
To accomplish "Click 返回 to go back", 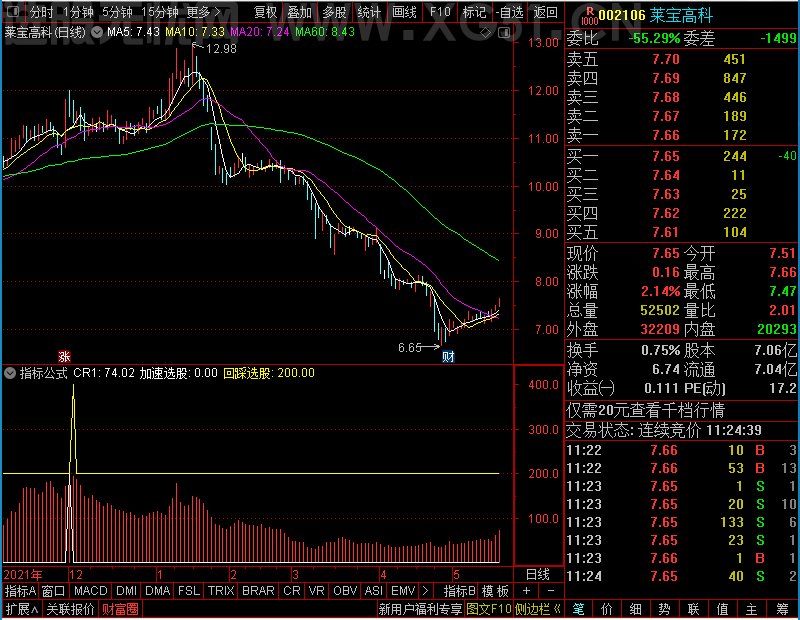I will tap(545, 12).
